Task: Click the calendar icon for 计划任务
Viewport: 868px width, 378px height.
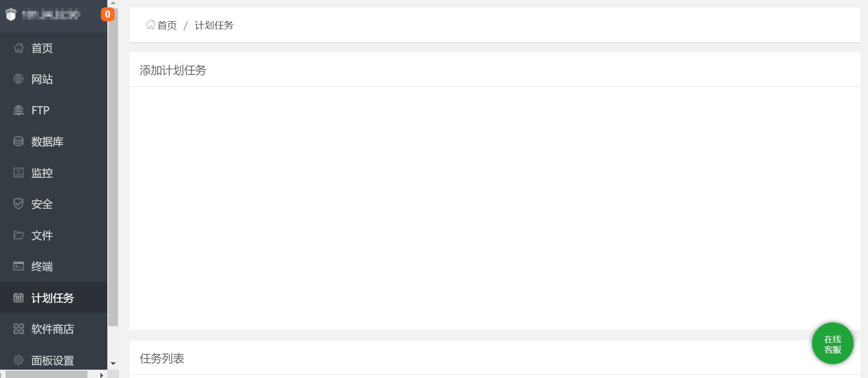Action: [19, 297]
